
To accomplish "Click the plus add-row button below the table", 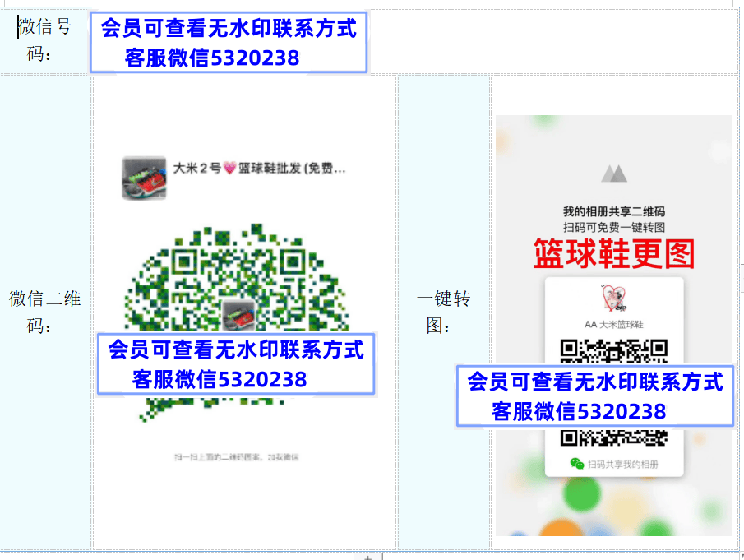I will (x=367, y=556).
